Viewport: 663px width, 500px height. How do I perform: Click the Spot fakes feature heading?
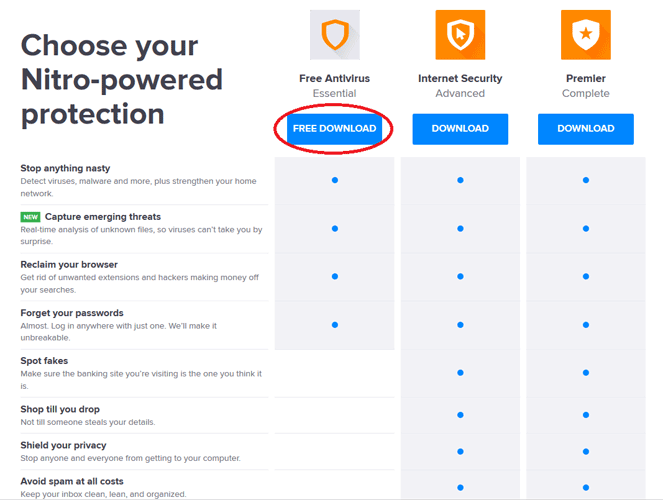point(44,361)
